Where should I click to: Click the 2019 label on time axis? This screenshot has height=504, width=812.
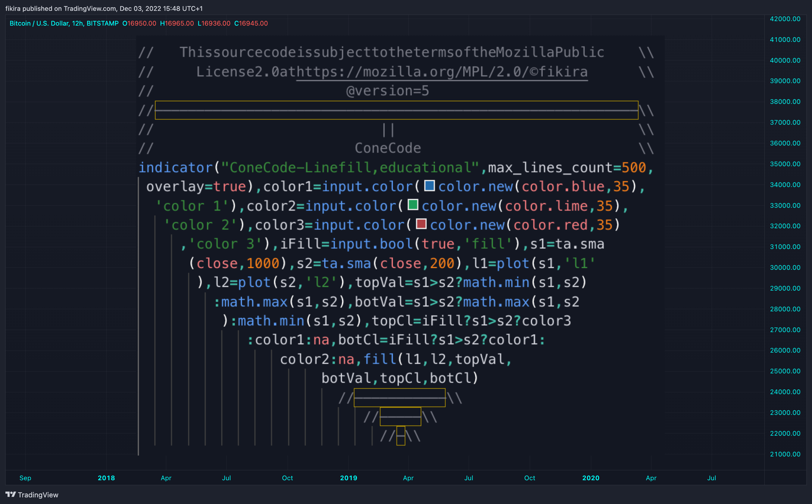(x=348, y=478)
